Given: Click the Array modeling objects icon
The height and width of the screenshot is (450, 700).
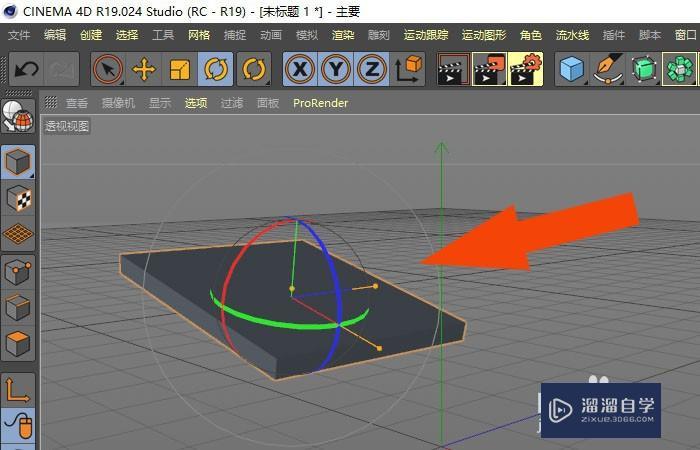Looking at the screenshot, I should (x=679, y=69).
